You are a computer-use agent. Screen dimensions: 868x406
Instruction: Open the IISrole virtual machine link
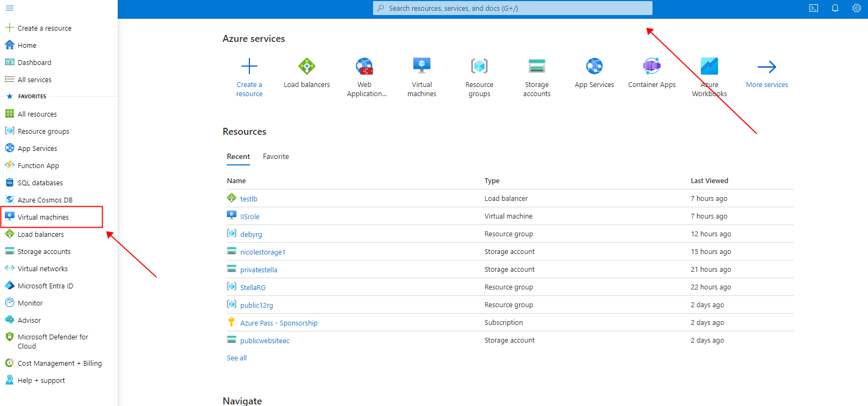(x=250, y=216)
